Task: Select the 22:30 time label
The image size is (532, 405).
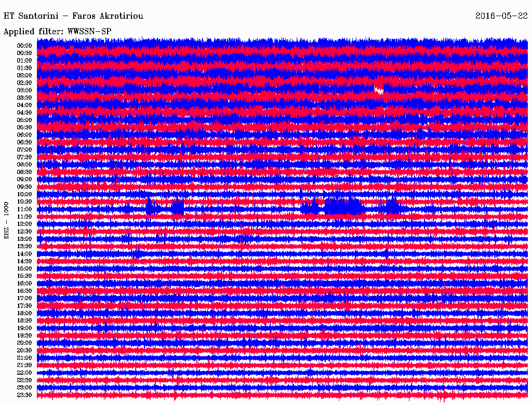Action: 24,380
